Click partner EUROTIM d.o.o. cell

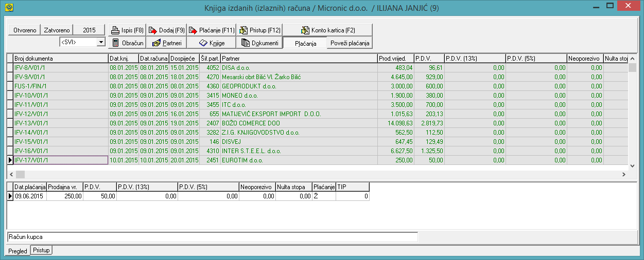(x=299, y=160)
